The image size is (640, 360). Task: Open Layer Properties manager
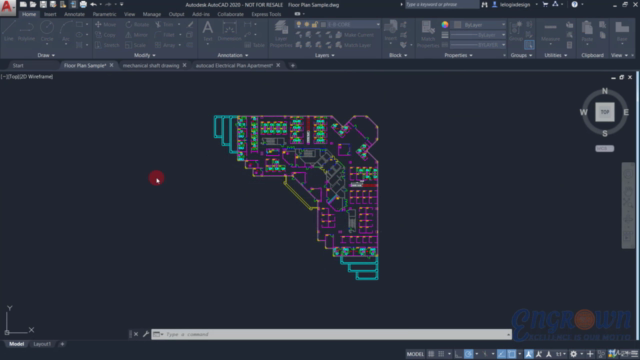(x=281, y=34)
